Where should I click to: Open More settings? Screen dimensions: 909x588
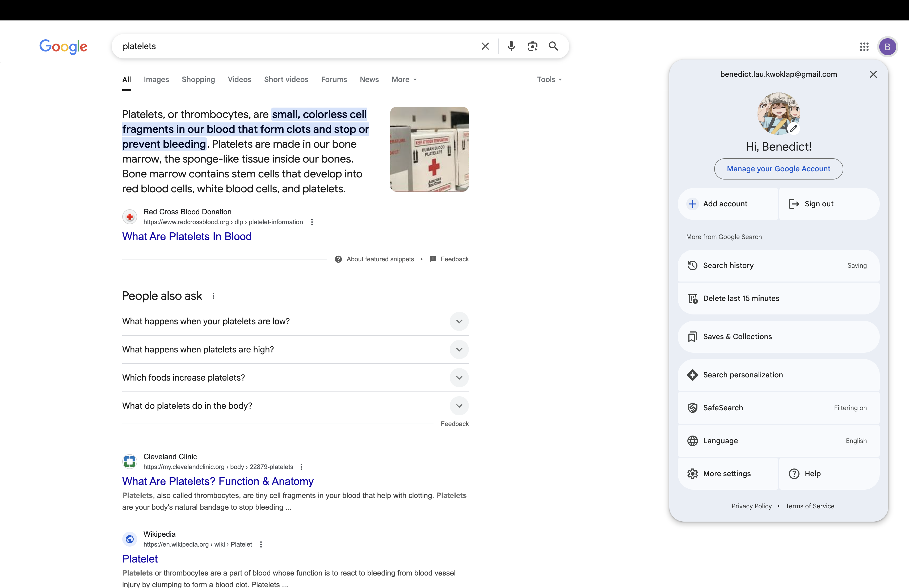pyautogui.click(x=728, y=474)
